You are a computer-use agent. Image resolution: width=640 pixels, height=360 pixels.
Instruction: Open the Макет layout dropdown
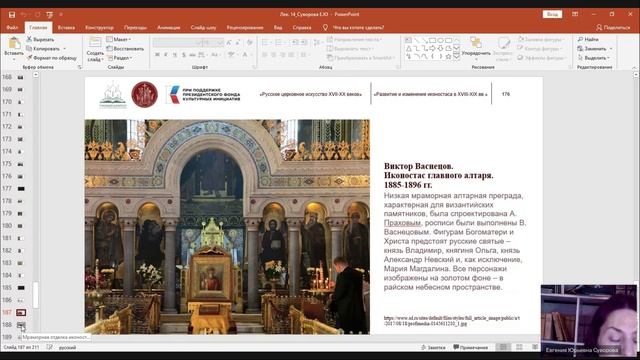119,39
